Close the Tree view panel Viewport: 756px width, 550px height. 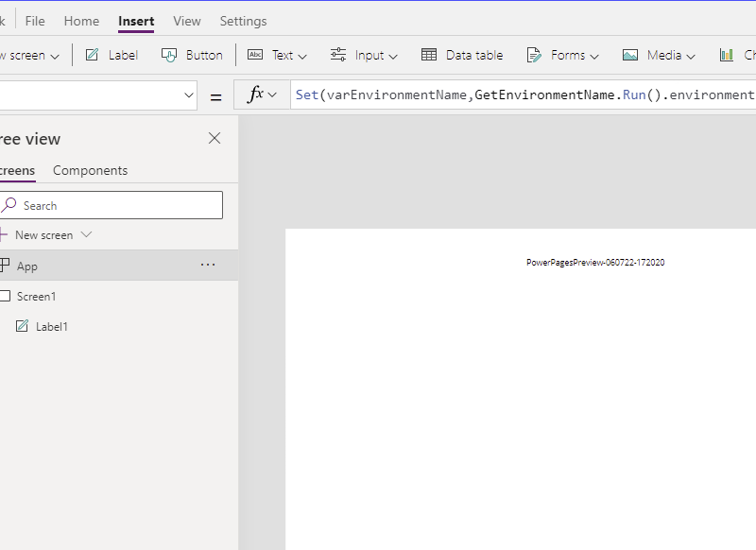215,138
